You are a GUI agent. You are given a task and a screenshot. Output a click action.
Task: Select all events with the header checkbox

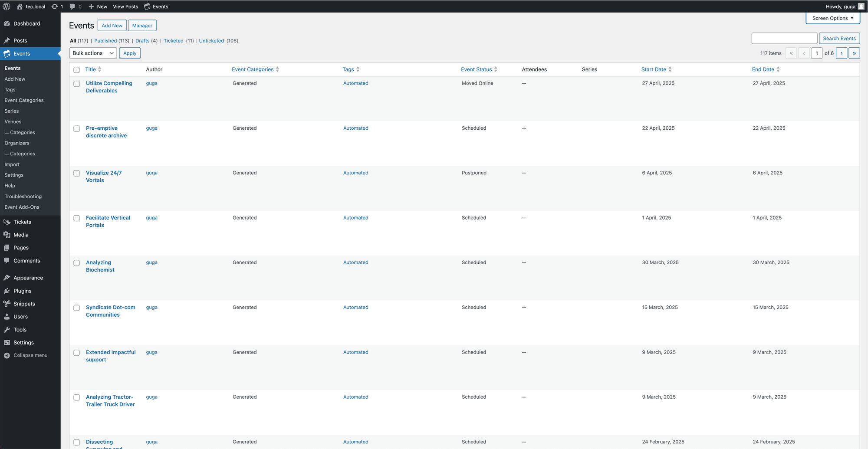pos(76,69)
